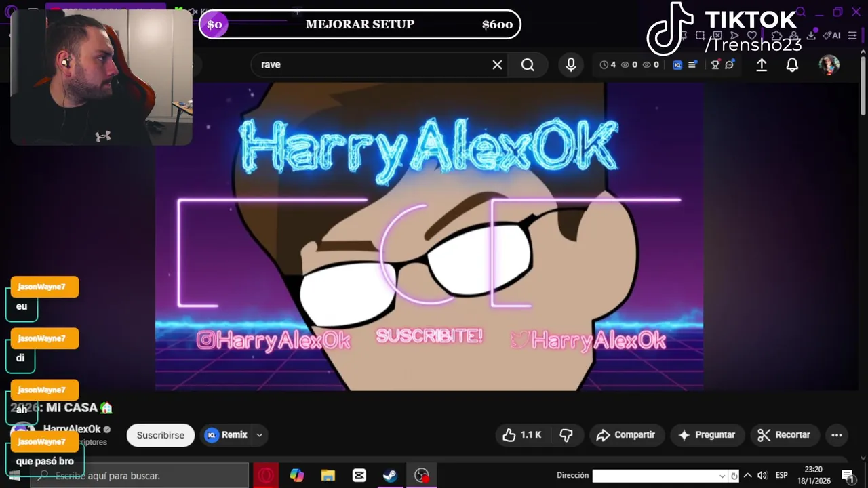868x488 pixels.
Task: Open the taskbar volume speaker icon
Action: click(x=762, y=476)
